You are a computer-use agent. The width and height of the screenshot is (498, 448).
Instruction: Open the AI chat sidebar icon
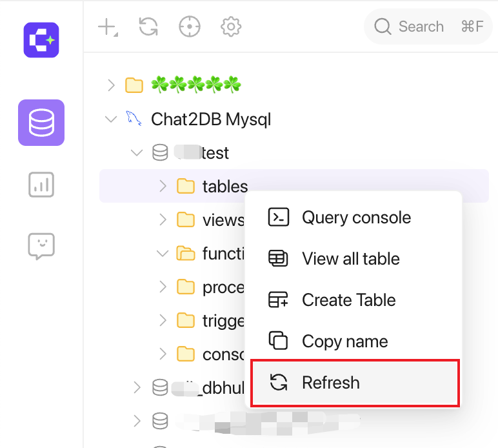(41, 246)
